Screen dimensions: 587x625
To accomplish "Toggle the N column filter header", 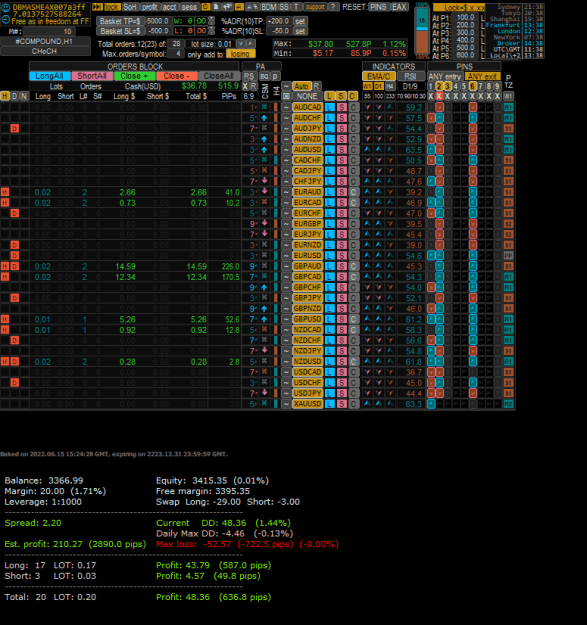I will [x=24, y=96].
